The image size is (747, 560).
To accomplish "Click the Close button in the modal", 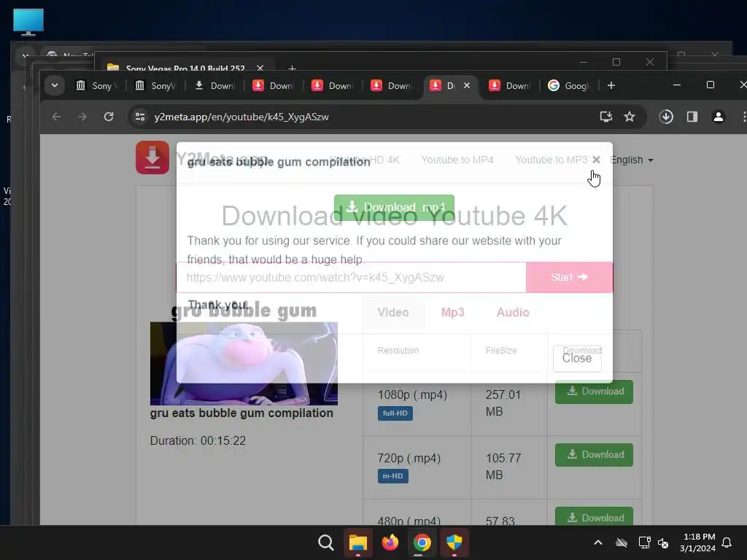I will click(577, 358).
